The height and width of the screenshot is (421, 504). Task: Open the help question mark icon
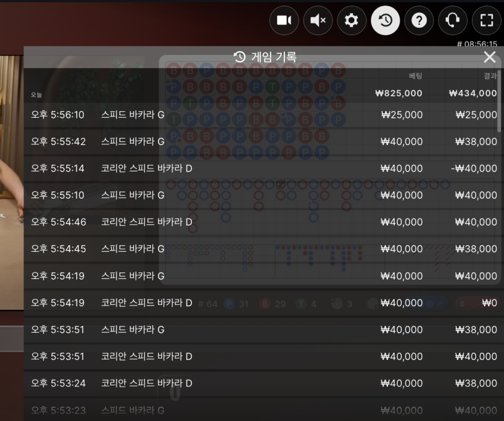(419, 21)
